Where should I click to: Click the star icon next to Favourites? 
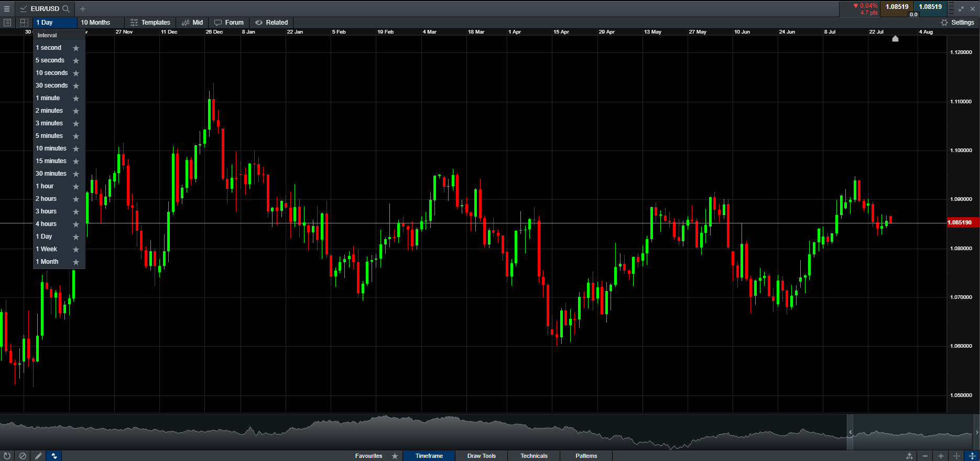[x=395, y=456]
